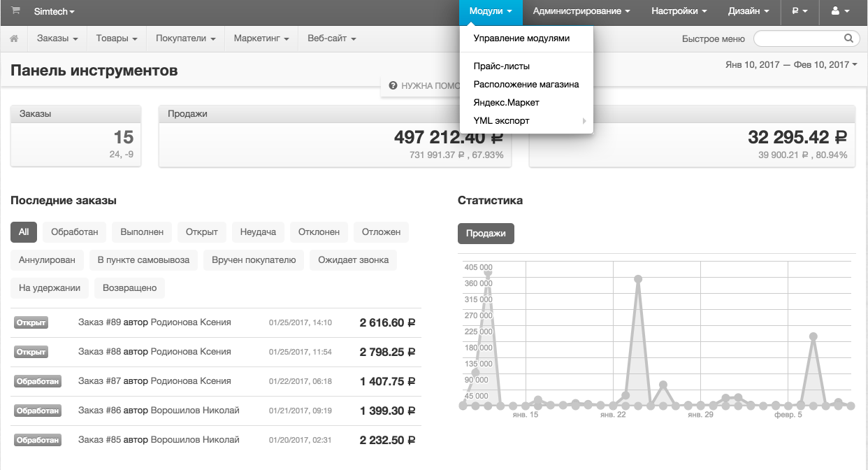
Task: Click chart peak point near янв. 22
Action: 638,279
